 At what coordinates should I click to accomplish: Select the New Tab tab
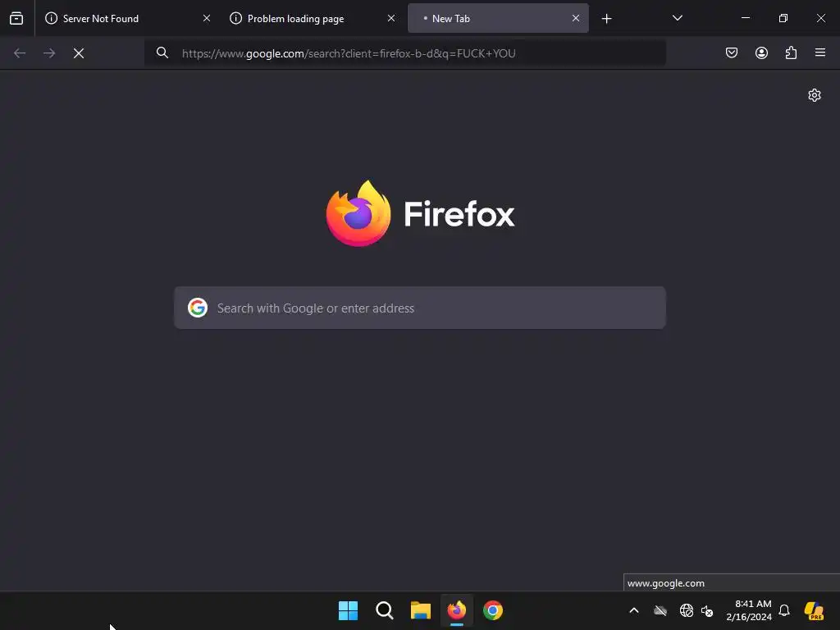[498, 18]
